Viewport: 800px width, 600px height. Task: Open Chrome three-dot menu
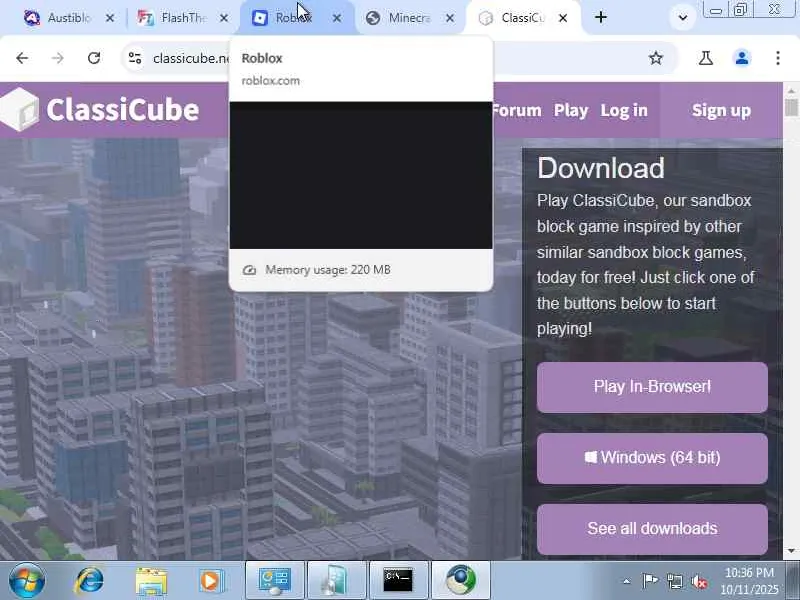click(778, 58)
